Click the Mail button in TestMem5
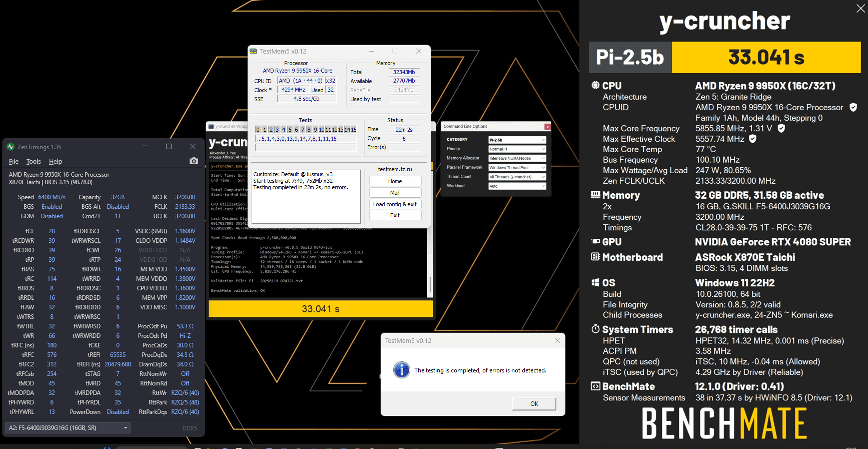The height and width of the screenshot is (449, 868). click(395, 193)
